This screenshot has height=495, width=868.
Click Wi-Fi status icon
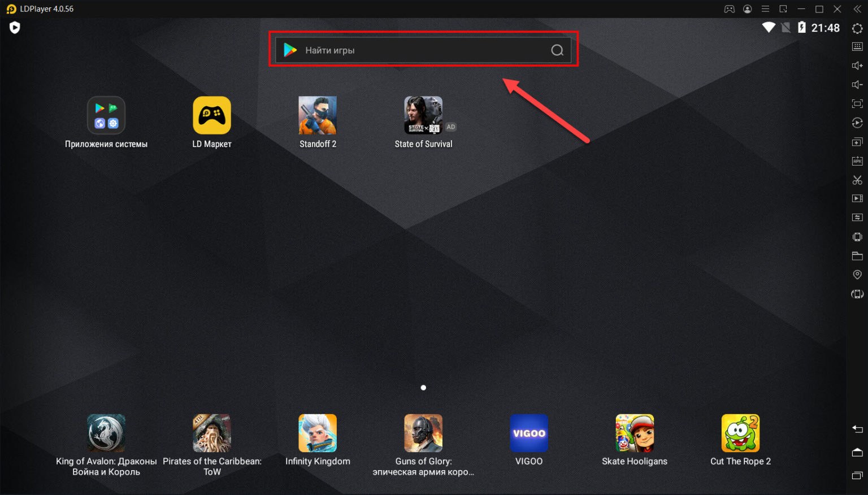tap(769, 27)
